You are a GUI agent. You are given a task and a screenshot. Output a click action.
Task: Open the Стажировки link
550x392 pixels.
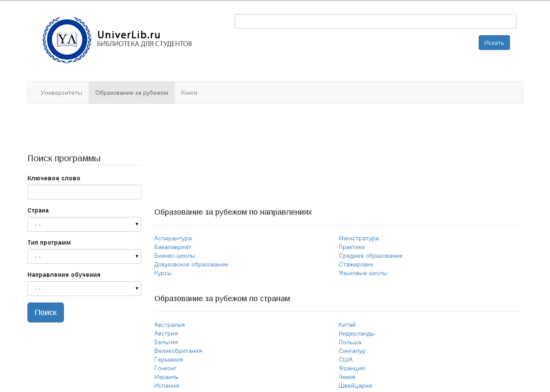click(x=356, y=264)
